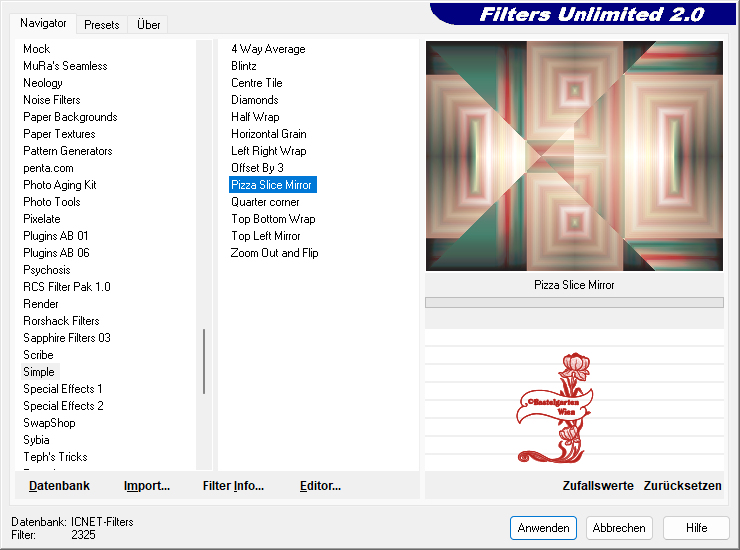
Task: Choose the Centre Tile filter
Action: [x=257, y=83]
